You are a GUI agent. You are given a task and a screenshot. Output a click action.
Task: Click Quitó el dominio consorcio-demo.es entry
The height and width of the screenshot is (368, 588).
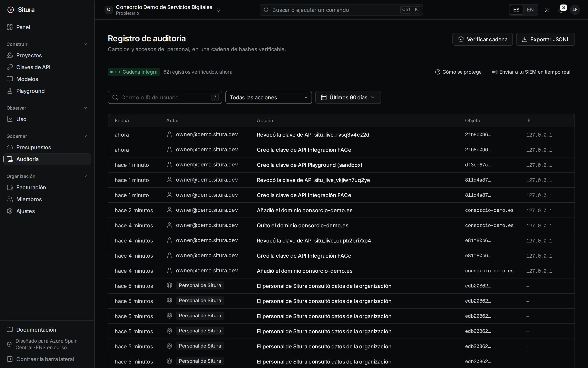[x=303, y=225]
